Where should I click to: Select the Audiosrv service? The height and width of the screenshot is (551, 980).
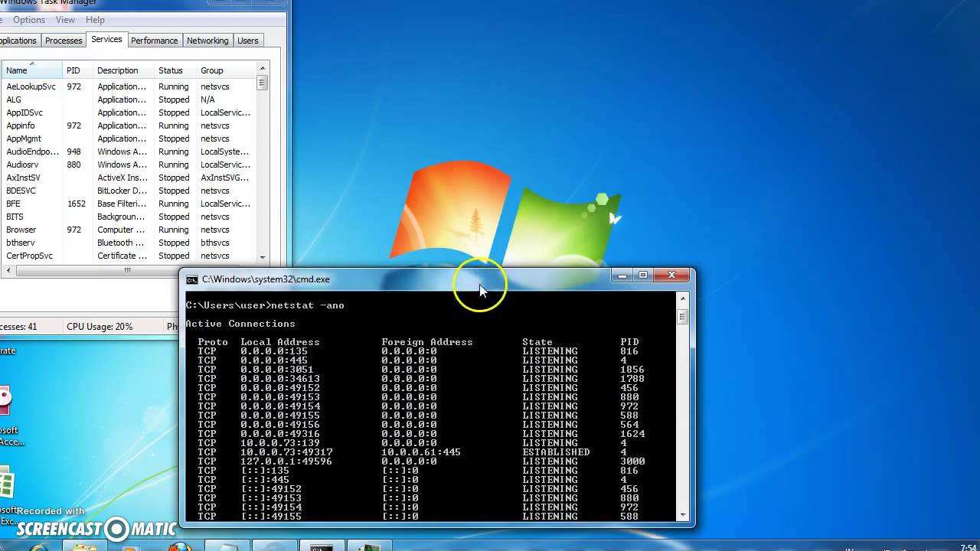pyautogui.click(x=129, y=165)
